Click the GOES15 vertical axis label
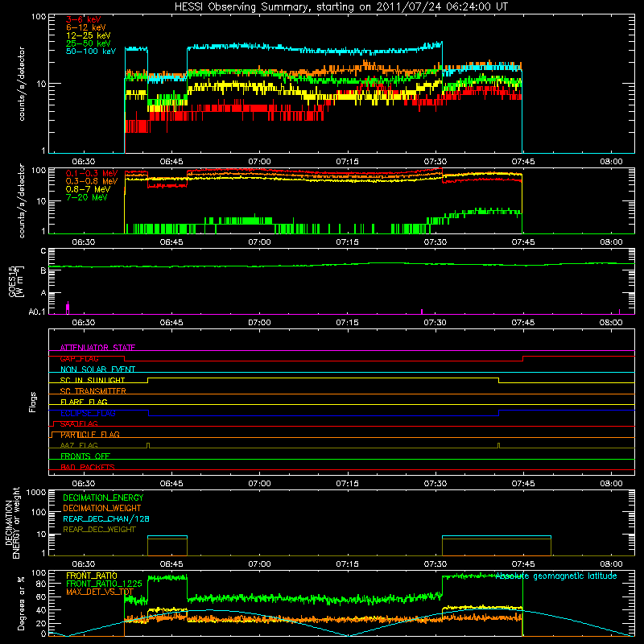Viewport: 644px width, 644px height. point(16,281)
